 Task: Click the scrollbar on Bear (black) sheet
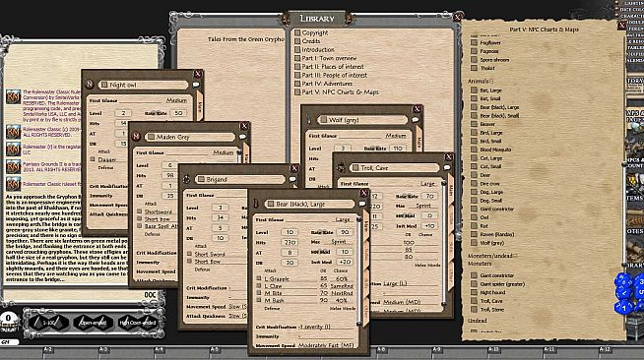(x=359, y=270)
